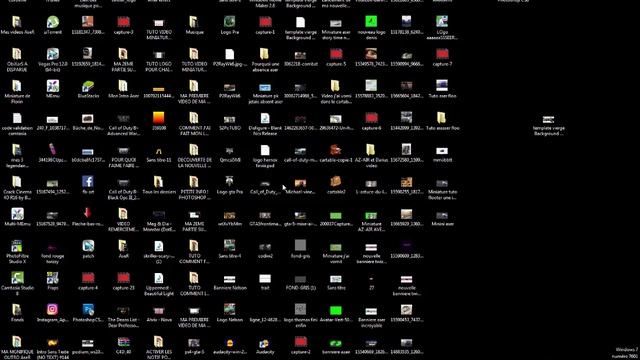
Task: Select the ps4-gta-5 image file
Action: [194, 343]
